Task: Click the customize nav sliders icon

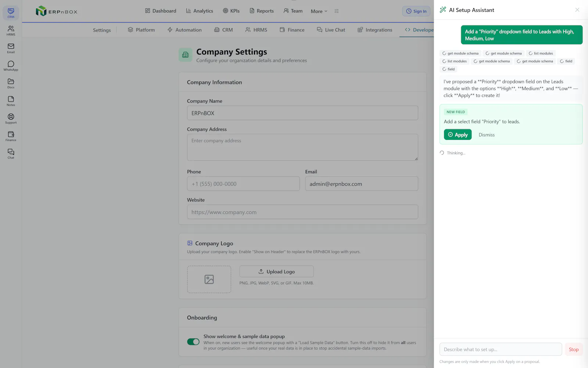Action: tap(336, 11)
